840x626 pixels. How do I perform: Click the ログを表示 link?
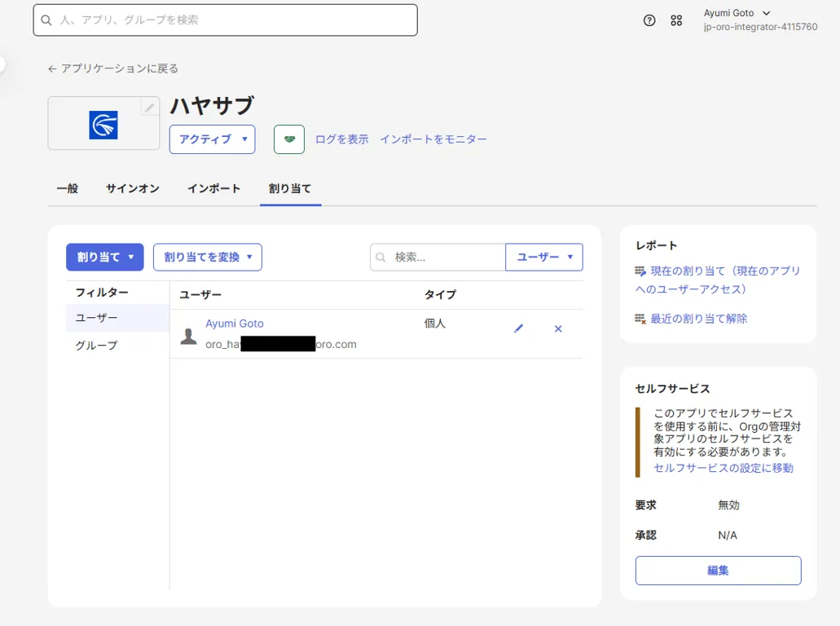342,139
